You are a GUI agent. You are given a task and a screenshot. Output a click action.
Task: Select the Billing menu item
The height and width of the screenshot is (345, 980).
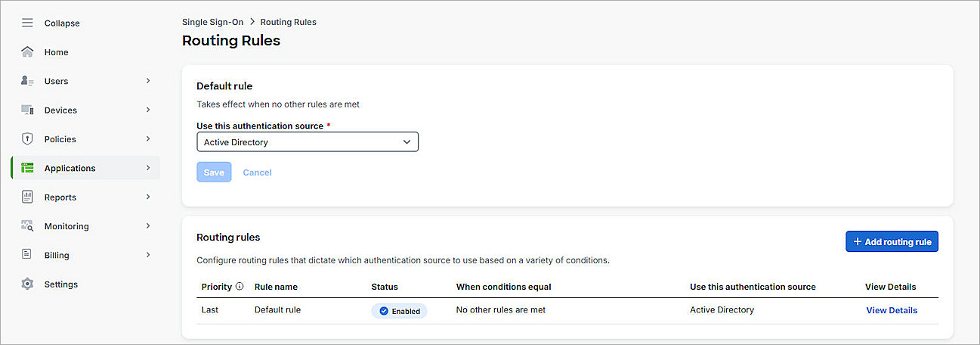[x=57, y=255]
